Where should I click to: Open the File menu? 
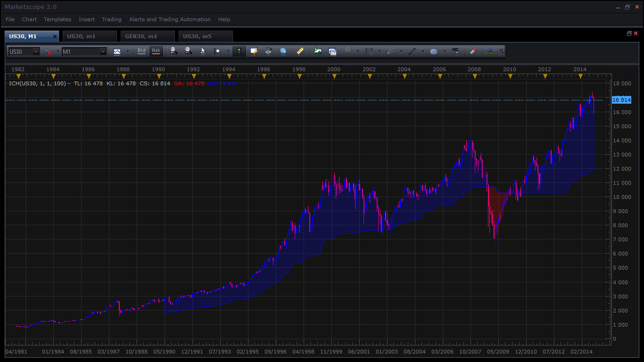[10, 19]
